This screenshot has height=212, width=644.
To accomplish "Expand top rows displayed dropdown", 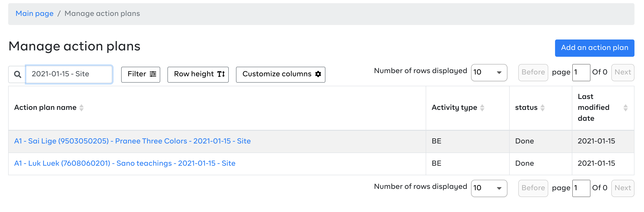I will (x=489, y=72).
